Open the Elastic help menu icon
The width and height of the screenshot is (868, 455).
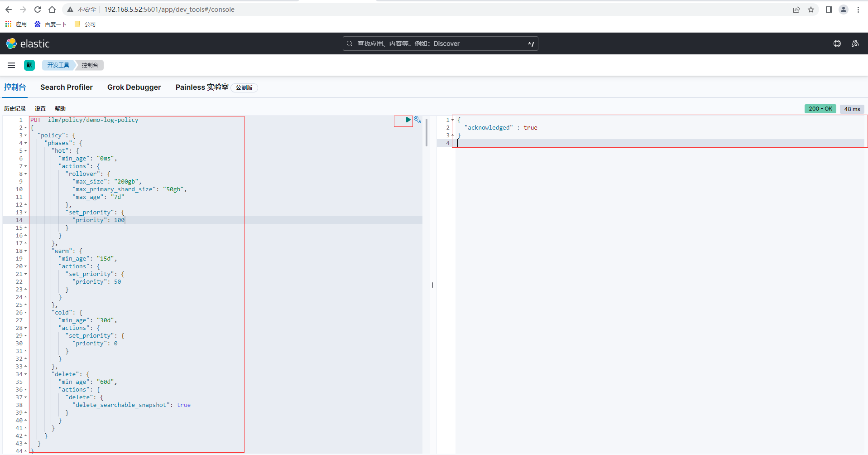point(837,44)
